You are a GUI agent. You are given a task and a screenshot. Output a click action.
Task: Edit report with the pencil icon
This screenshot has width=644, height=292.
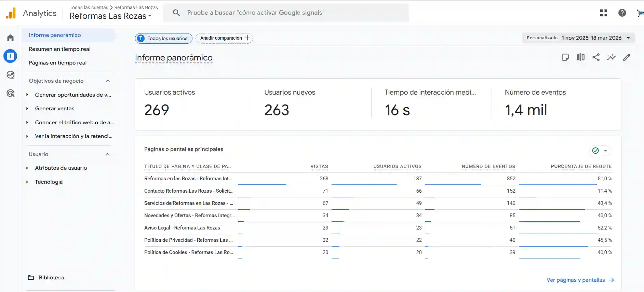(627, 57)
